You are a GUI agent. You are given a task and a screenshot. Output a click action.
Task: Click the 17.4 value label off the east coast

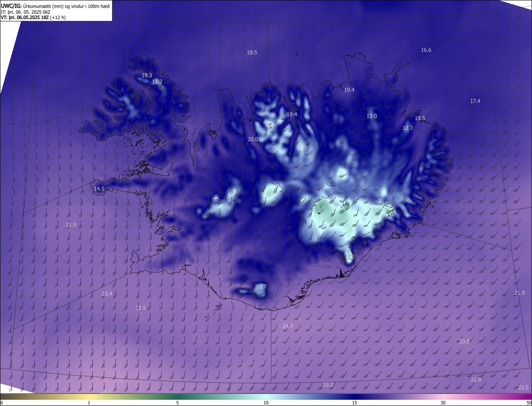[x=475, y=101]
